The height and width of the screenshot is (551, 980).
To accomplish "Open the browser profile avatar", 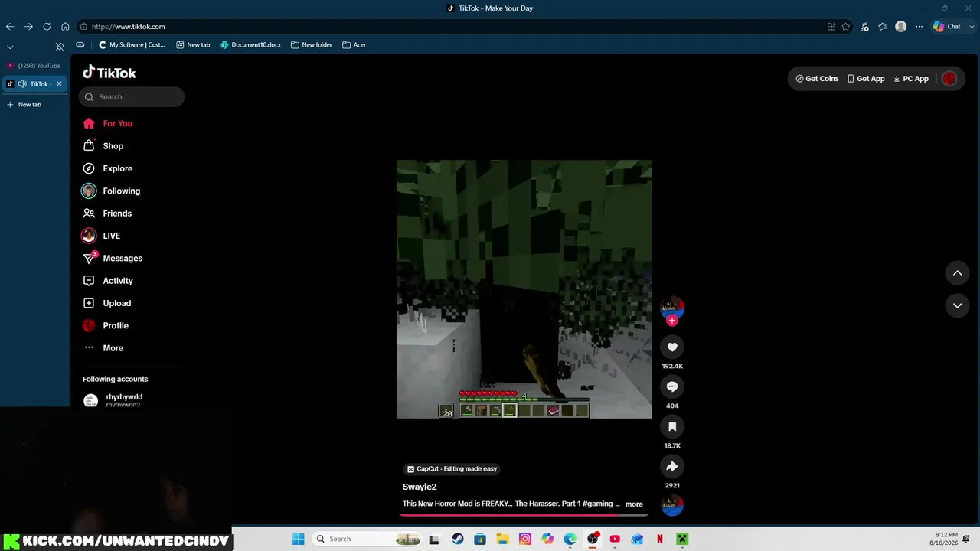I will [901, 27].
